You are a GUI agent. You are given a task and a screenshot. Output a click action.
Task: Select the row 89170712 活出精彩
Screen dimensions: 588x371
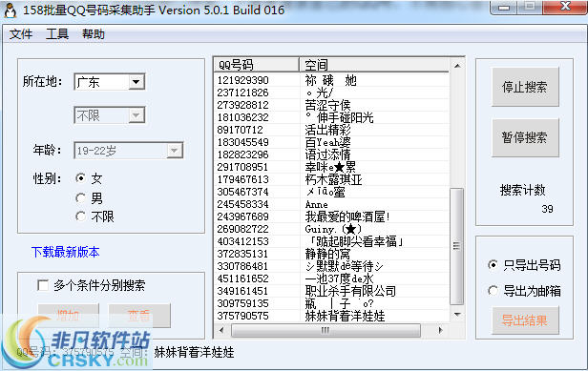[x=332, y=130]
